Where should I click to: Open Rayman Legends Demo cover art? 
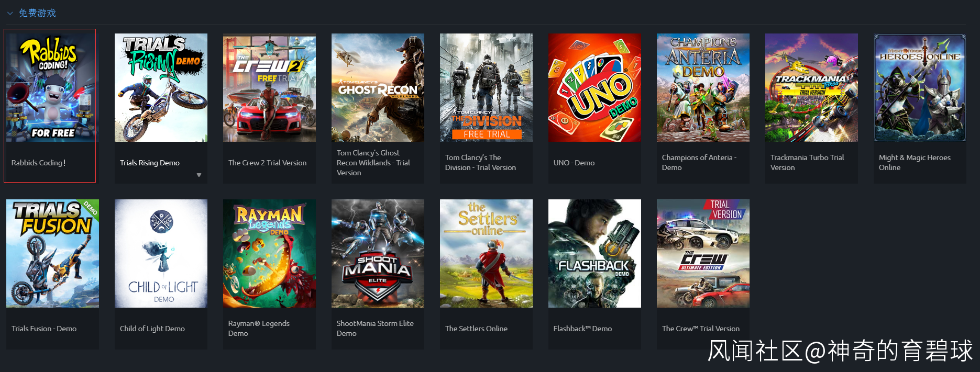coord(269,253)
